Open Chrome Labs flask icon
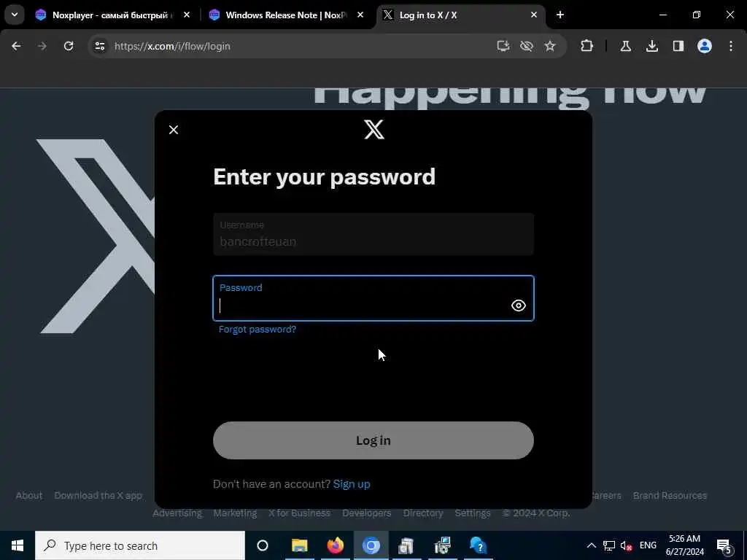 tap(626, 46)
